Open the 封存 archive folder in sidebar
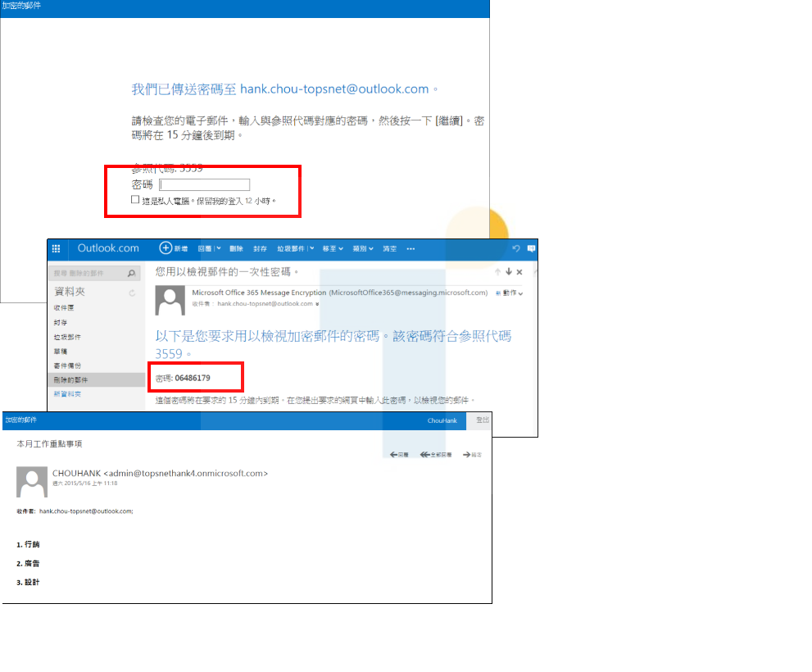812x672 pixels. click(x=60, y=322)
